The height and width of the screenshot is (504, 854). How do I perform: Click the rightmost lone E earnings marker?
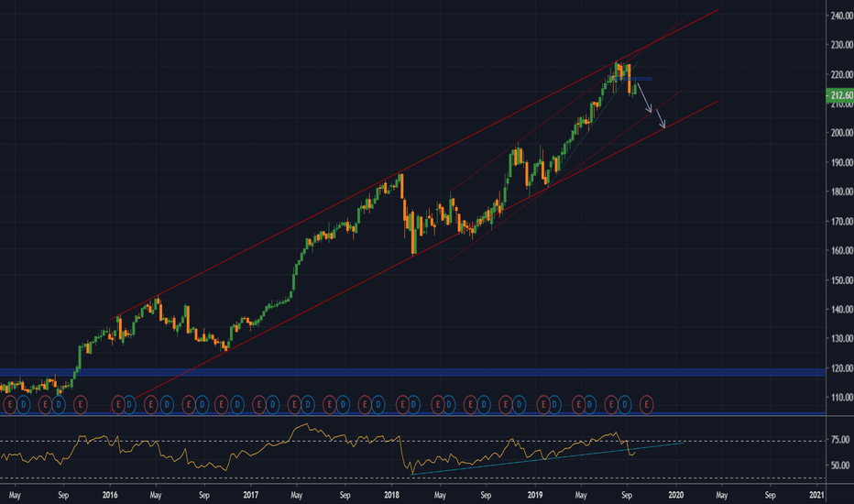point(647,404)
